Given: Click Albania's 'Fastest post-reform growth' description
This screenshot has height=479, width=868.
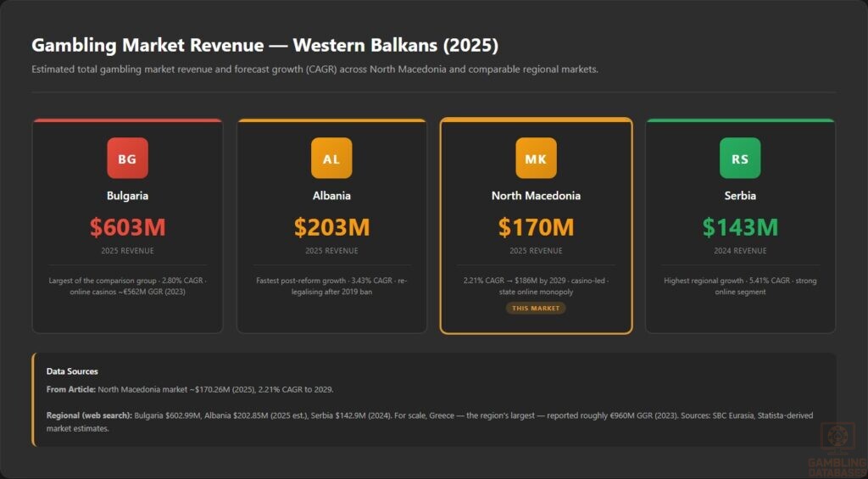Looking at the screenshot, I should [331, 287].
